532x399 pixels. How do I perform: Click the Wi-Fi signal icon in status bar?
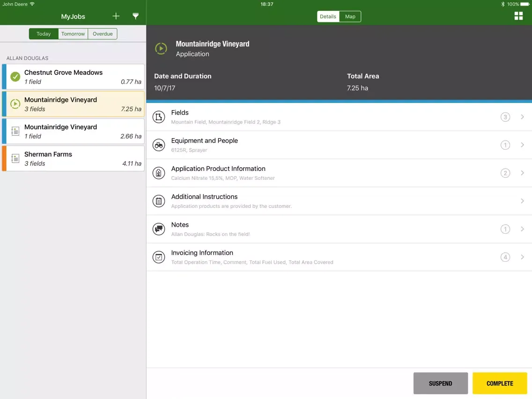click(x=32, y=4)
